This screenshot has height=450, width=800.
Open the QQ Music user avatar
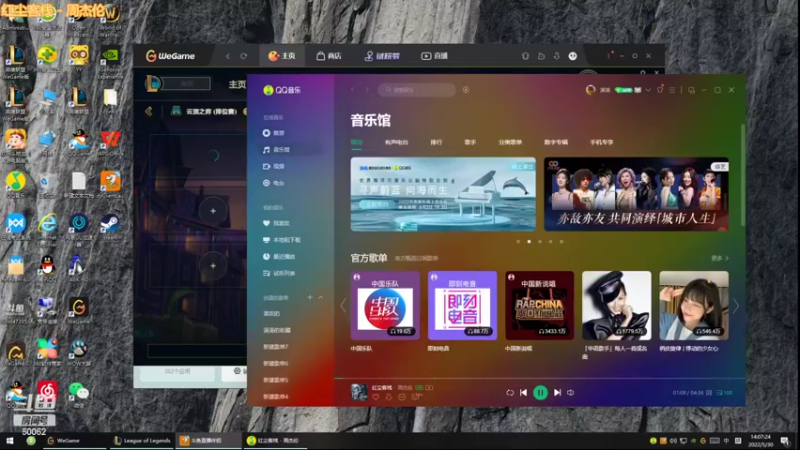pos(590,90)
